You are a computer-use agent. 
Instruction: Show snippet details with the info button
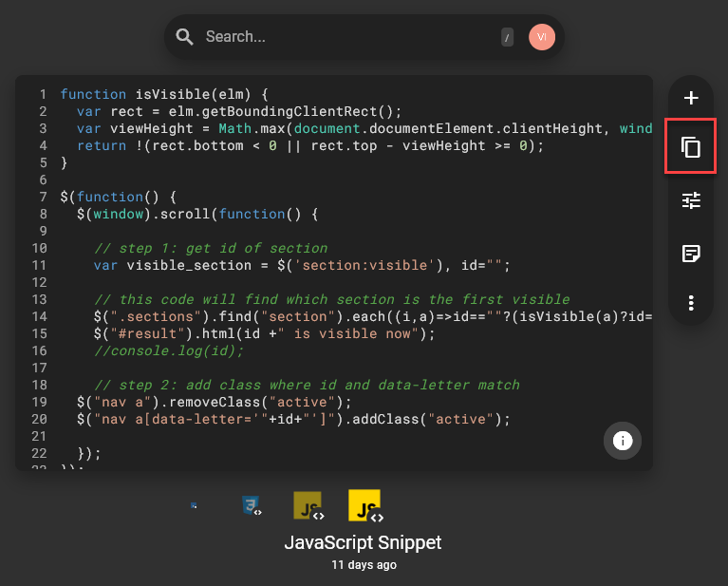pyautogui.click(x=623, y=441)
